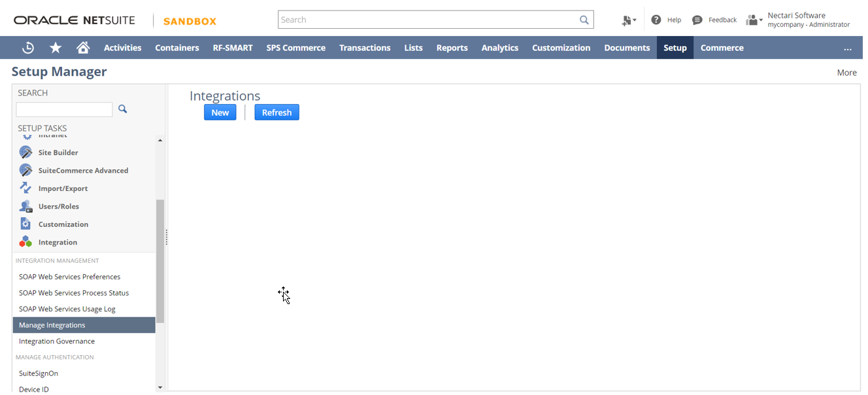The width and height of the screenshot is (868, 395).
Task: Click the Help question mark icon
Action: tap(656, 20)
